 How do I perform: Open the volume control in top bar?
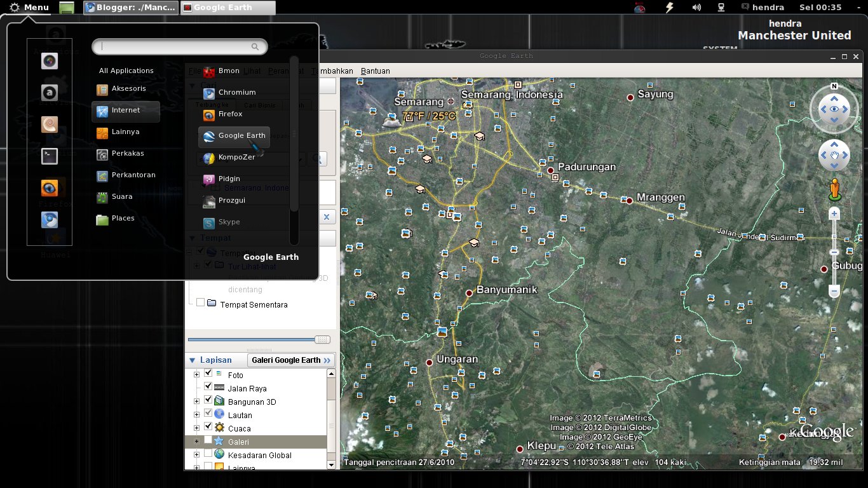[x=696, y=8]
